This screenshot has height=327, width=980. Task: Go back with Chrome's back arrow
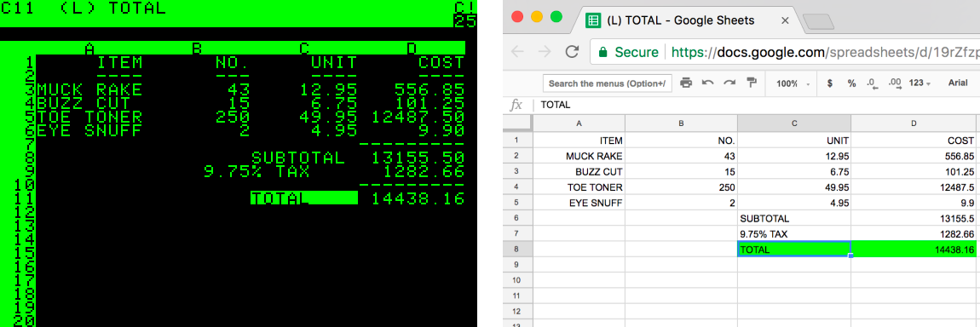(x=517, y=52)
